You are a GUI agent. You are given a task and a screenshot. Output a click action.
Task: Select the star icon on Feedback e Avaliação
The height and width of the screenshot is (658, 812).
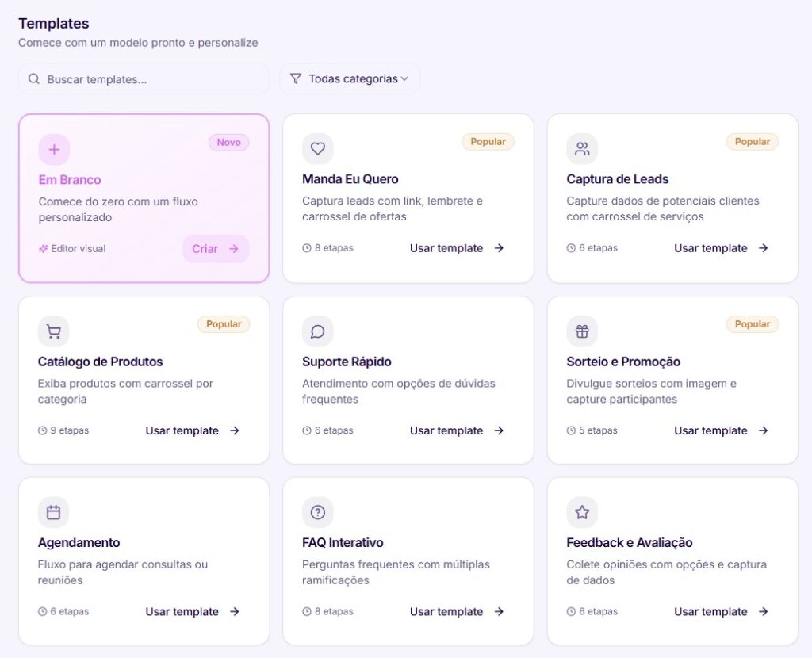pyautogui.click(x=582, y=512)
